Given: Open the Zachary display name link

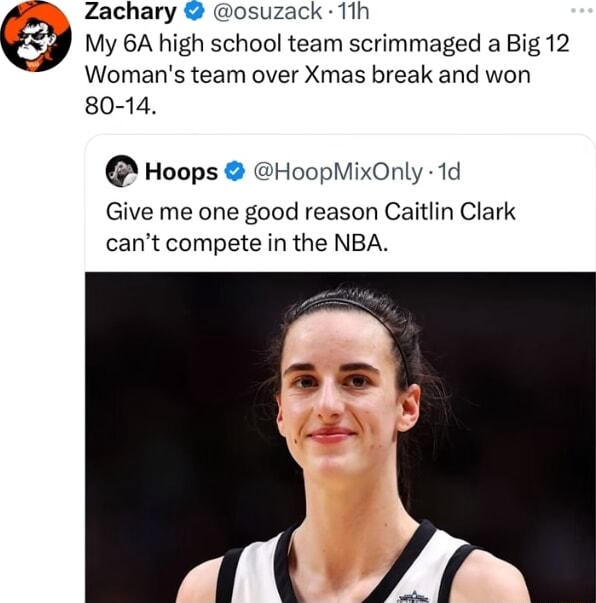Looking at the screenshot, I should click(130, 12).
